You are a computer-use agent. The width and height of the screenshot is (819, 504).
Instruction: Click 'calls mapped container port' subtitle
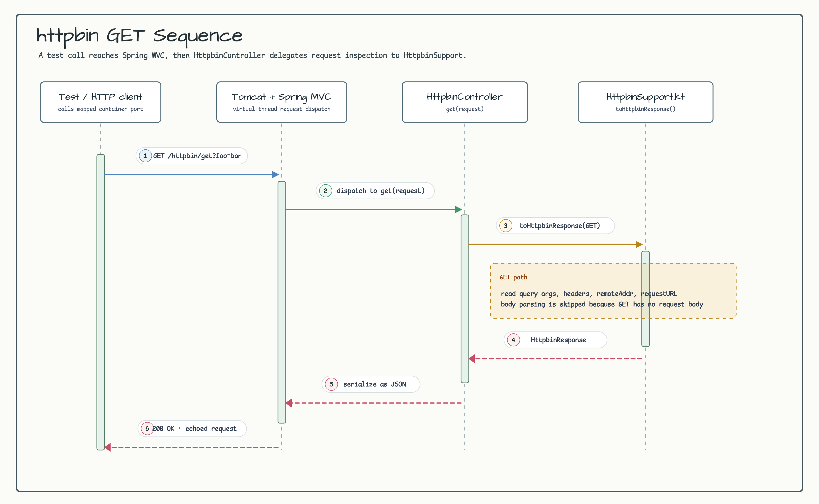[x=100, y=109]
